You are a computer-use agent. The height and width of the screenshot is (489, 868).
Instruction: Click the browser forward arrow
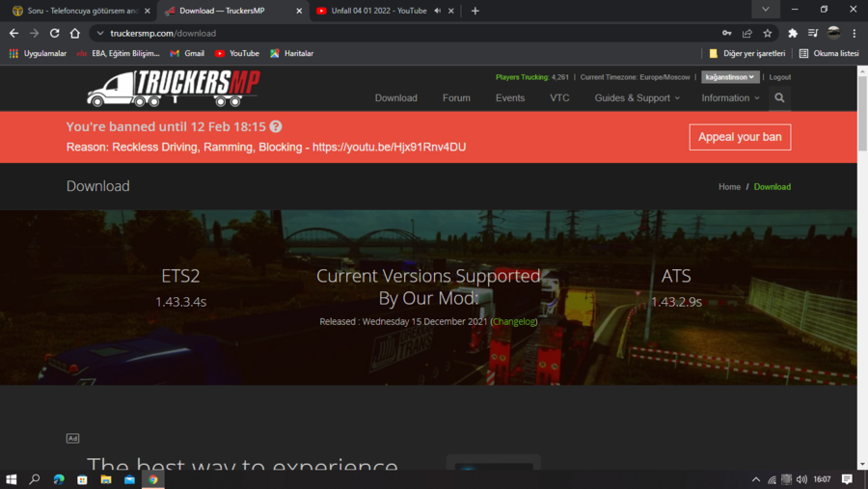click(35, 33)
